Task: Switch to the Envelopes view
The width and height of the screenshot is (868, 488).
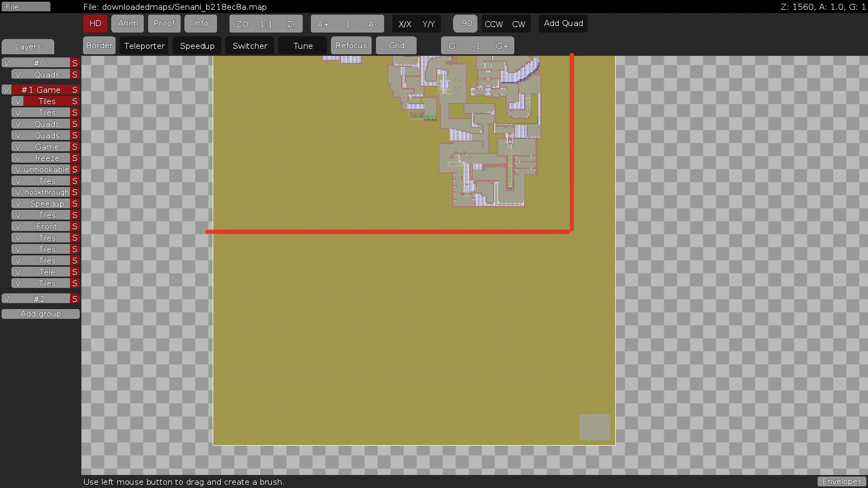Action: coord(841,481)
